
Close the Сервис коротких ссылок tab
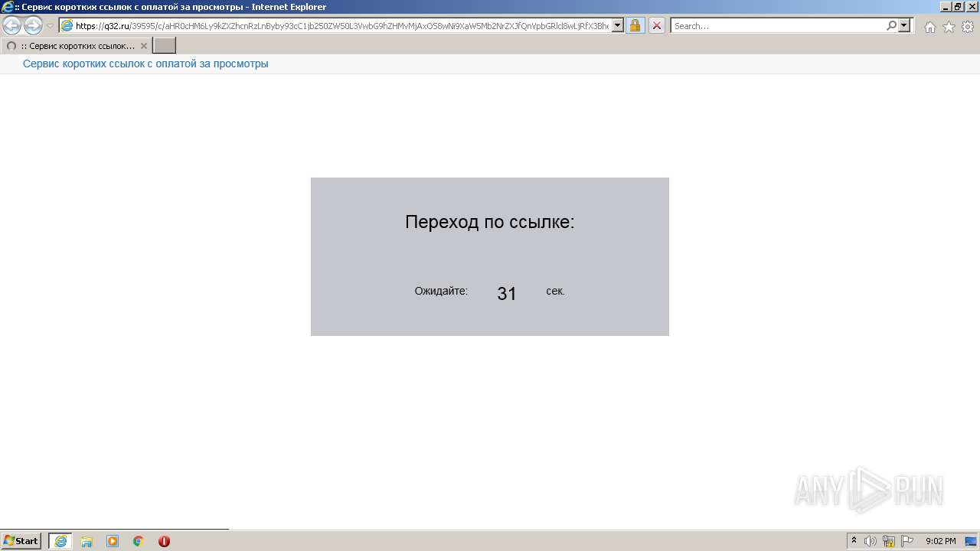tap(143, 46)
